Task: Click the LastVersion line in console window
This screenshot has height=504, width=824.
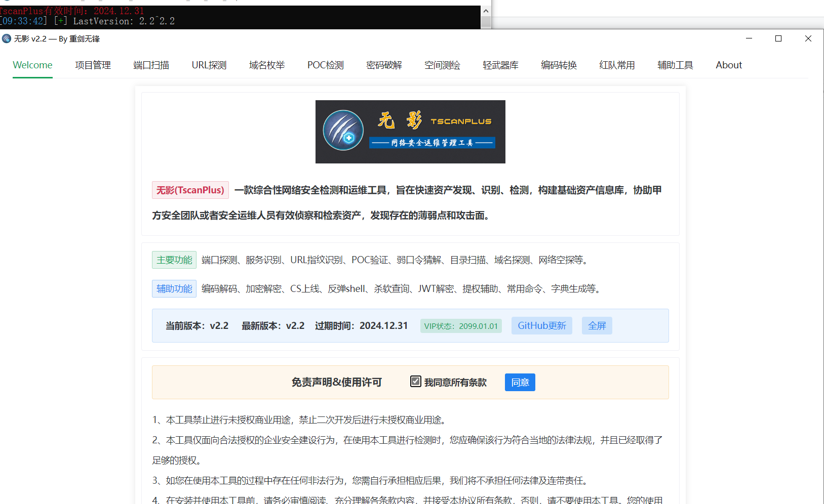Action: click(x=88, y=21)
